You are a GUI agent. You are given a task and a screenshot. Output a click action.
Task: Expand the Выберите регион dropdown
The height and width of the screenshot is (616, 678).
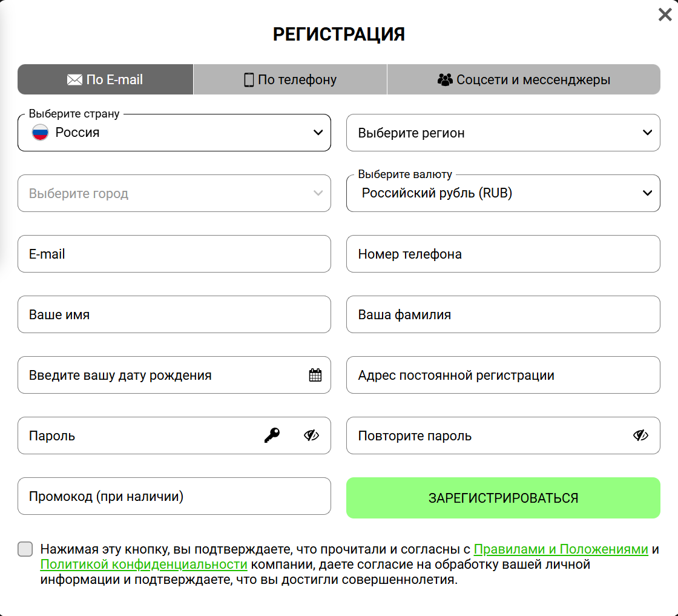click(x=502, y=133)
